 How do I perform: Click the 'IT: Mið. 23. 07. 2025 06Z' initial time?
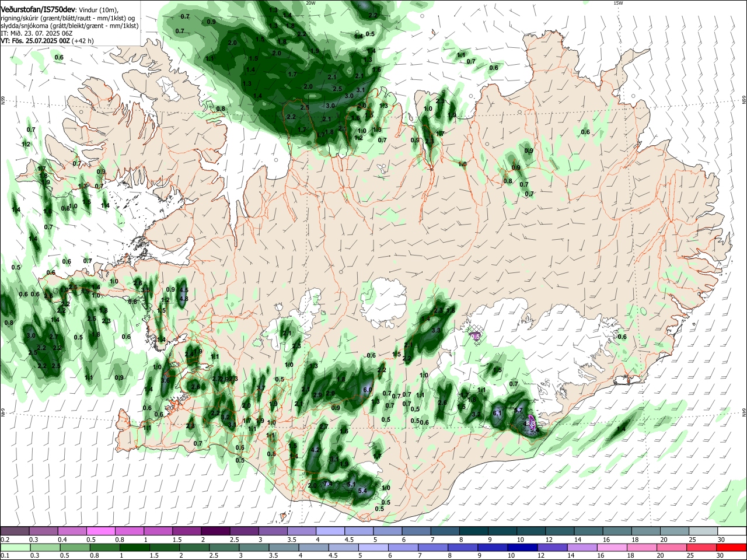tap(36, 33)
